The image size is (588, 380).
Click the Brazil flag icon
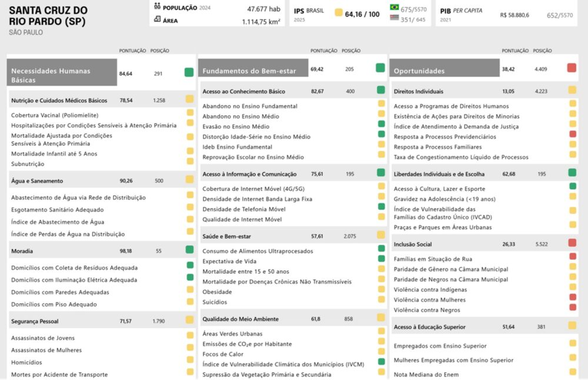pyautogui.click(x=395, y=8)
